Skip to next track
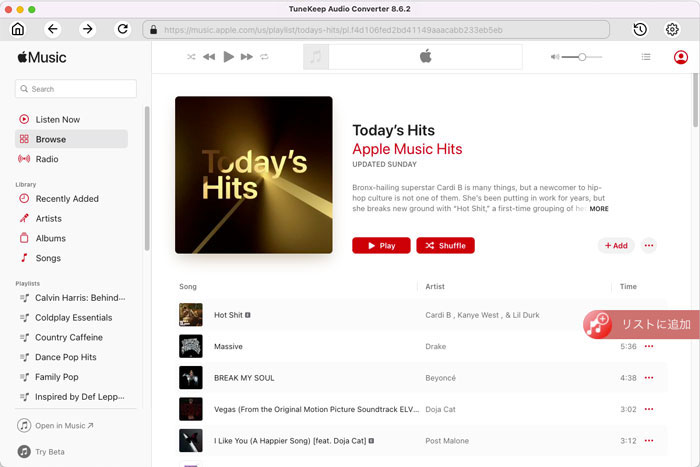The height and width of the screenshot is (467, 700). (x=246, y=57)
